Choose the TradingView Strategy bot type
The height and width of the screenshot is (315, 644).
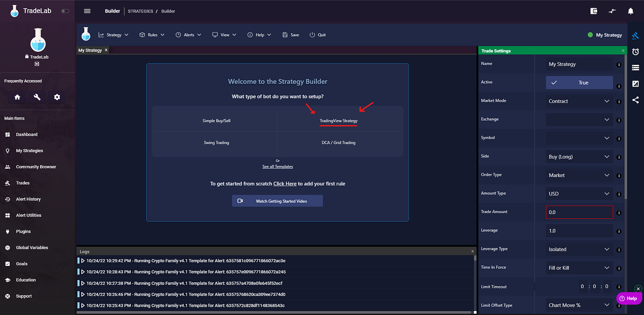click(339, 120)
